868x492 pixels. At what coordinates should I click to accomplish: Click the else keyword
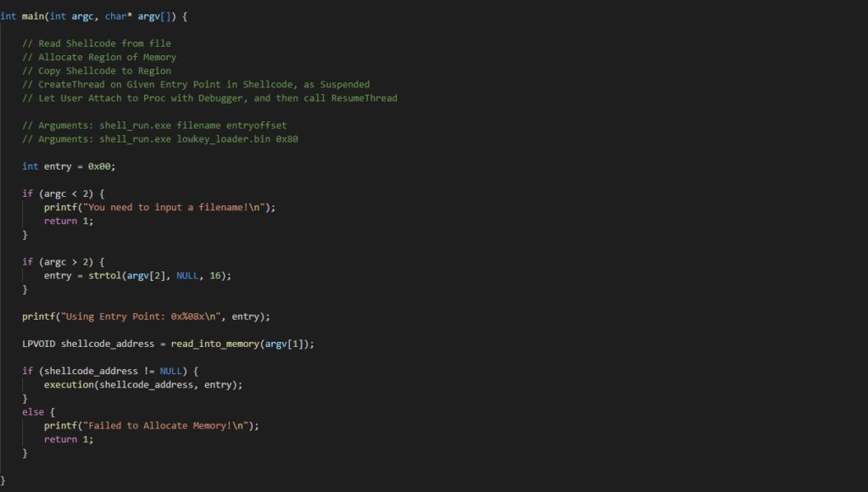point(33,412)
